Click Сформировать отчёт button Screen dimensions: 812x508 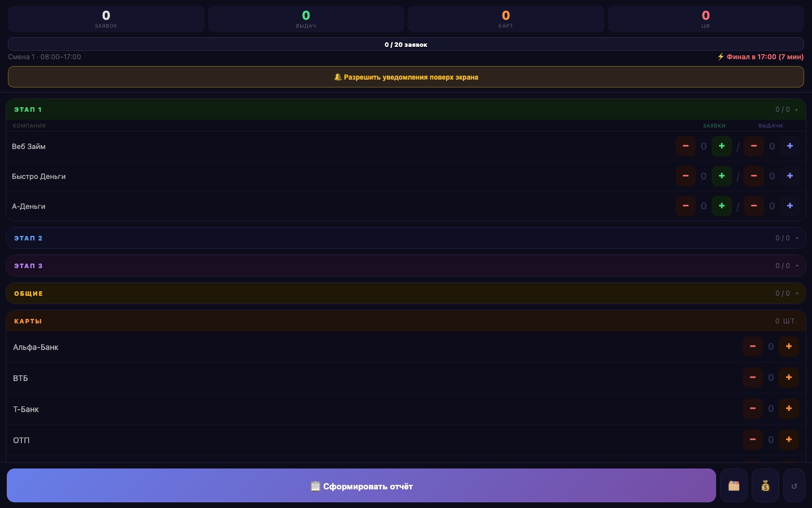(361, 485)
